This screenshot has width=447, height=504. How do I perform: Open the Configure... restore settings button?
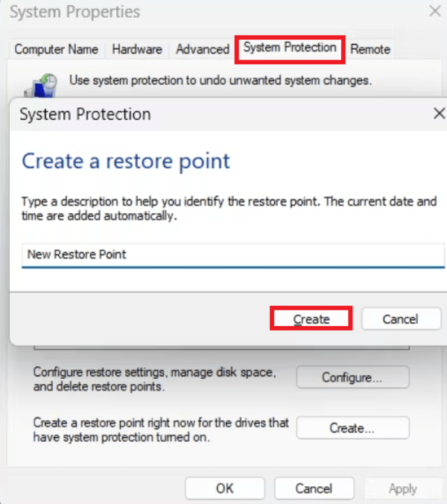352,377
